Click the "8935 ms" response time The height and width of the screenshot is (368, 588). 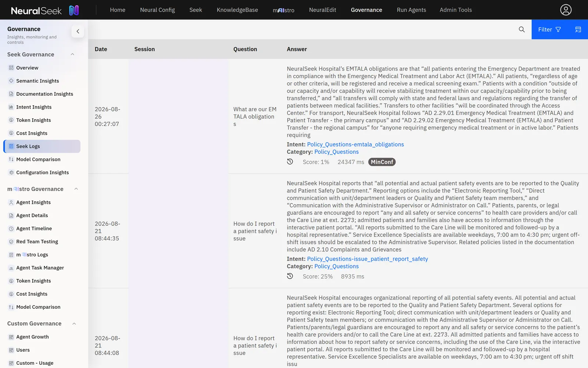point(352,276)
